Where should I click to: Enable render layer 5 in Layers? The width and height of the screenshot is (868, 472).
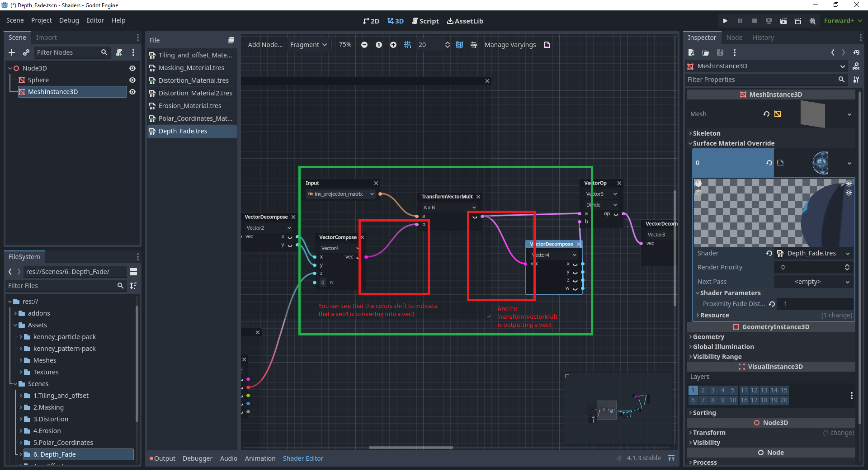tap(733, 390)
